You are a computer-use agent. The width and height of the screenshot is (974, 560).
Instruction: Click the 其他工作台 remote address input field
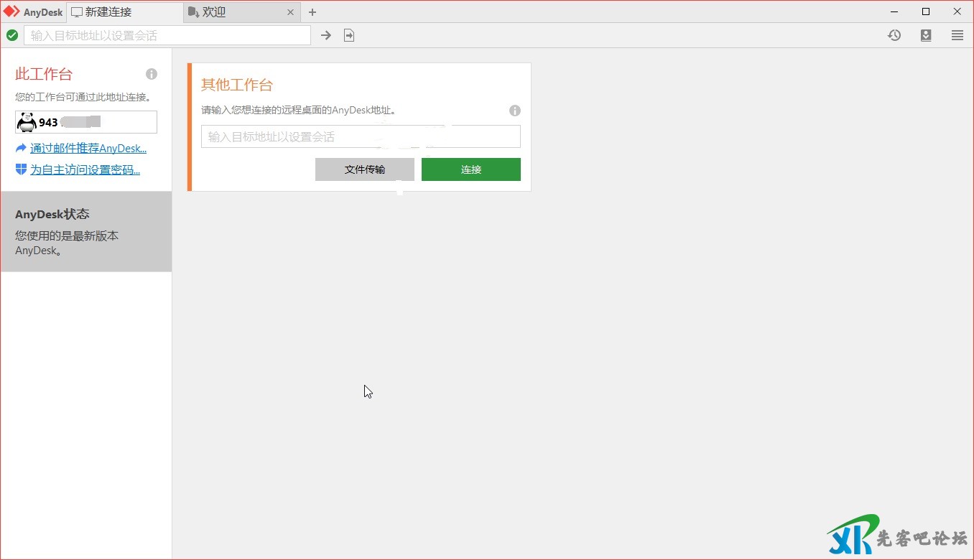(x=360, y=136)
